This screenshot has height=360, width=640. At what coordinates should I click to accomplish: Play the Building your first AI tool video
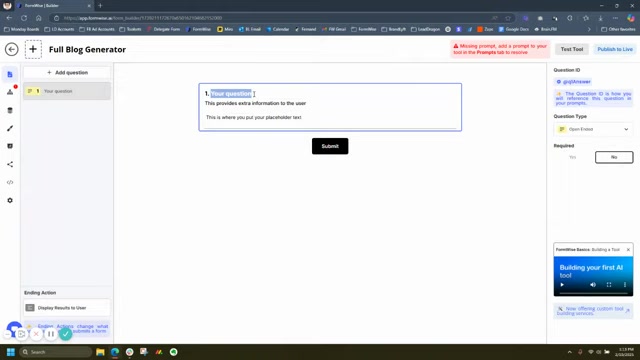(562, 285)
